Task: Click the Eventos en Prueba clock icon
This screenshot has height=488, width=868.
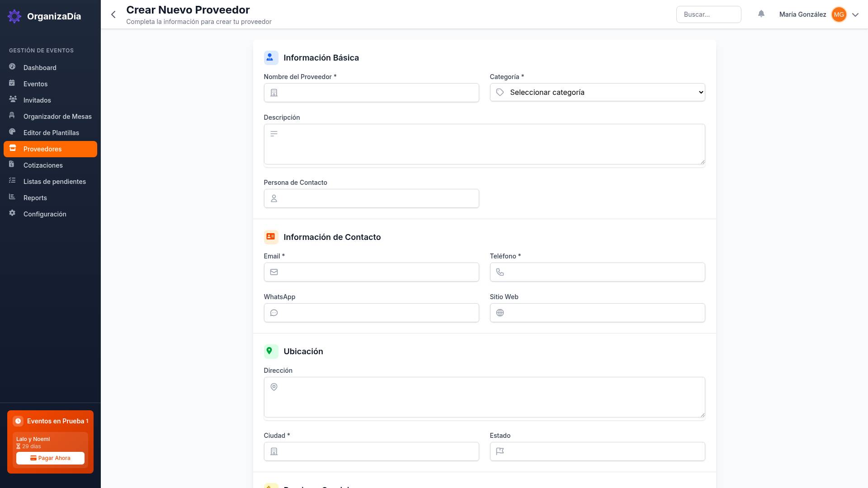Action: pyautogui.click(x=18, y=421)
